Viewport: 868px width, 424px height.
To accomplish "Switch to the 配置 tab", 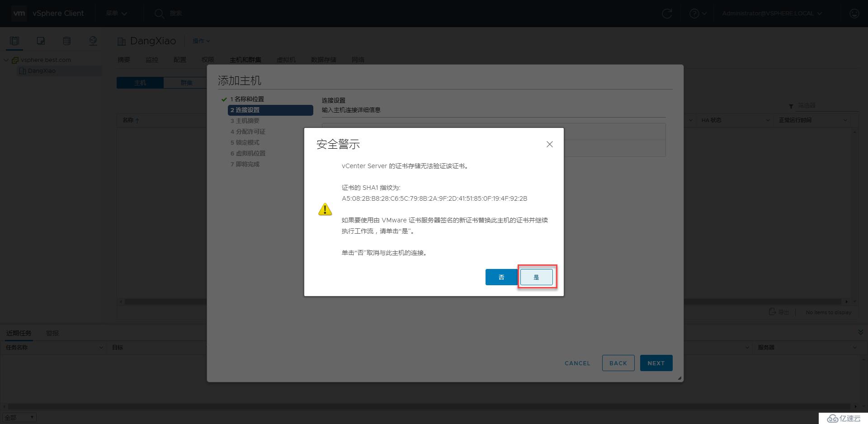I will point(180,60).
